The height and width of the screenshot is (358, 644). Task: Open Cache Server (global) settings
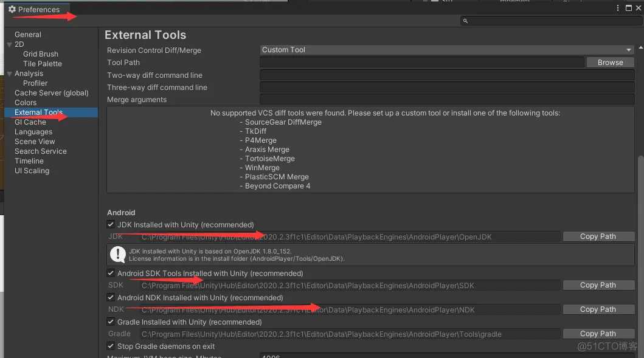point(51,93)
